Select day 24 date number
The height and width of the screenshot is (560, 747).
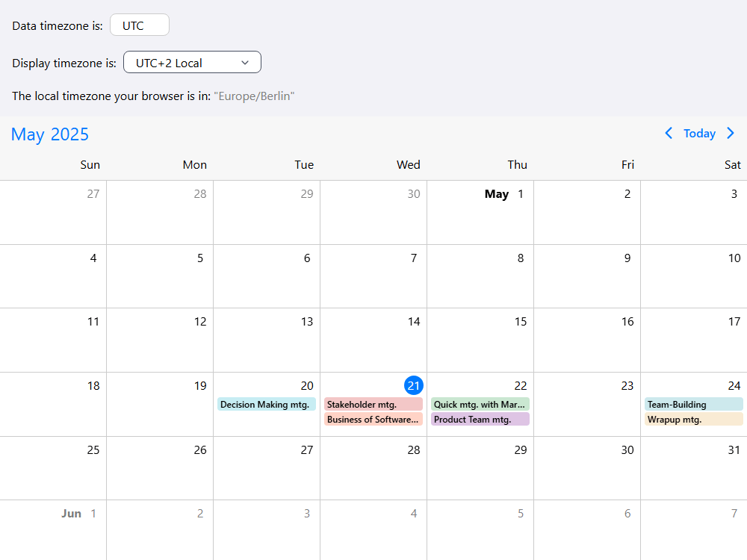click(x=734, y=386)
